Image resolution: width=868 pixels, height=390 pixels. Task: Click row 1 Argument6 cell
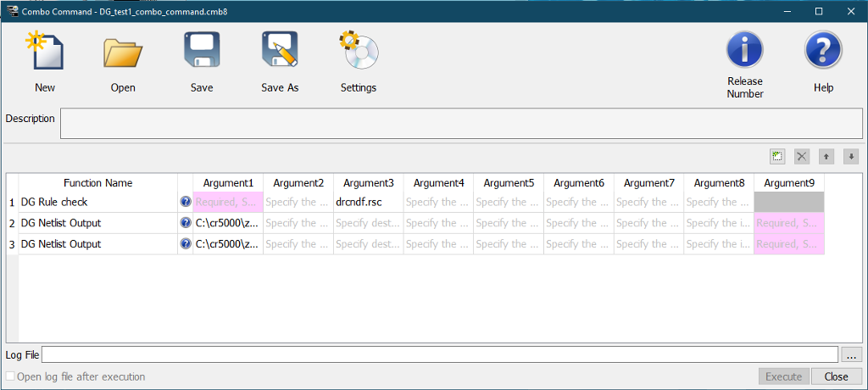[578, 202]
